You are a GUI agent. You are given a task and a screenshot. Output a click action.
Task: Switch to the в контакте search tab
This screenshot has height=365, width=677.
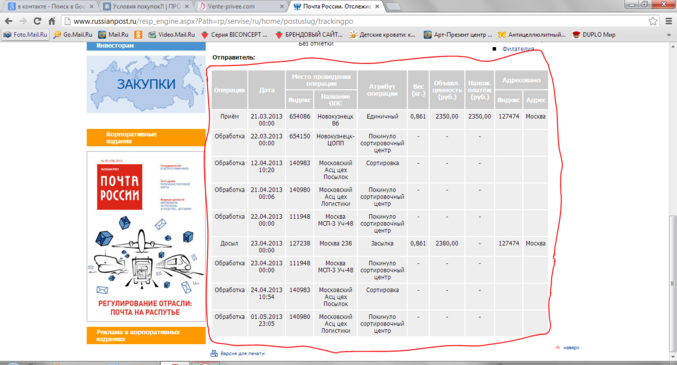(x=50, y=6)
